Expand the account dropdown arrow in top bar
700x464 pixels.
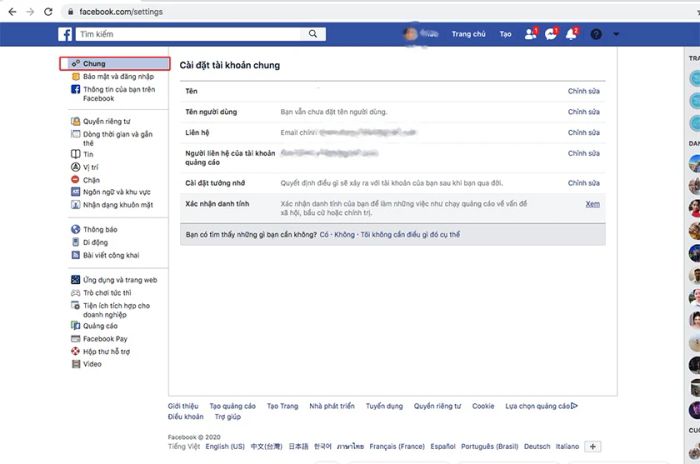pyautogui.click(x=616, y=34)
